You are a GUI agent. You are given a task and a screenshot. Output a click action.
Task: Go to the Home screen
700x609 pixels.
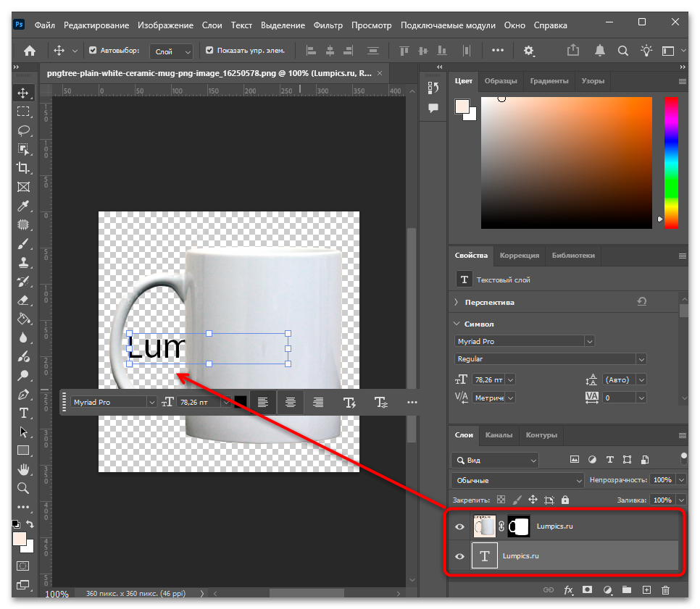point(30,51)
